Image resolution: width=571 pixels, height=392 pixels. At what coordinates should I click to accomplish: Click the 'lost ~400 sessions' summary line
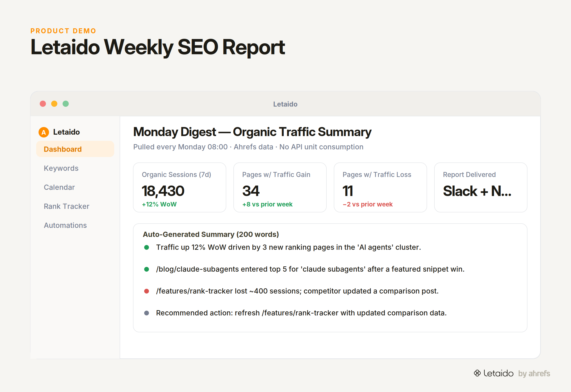pyautogui.click(x=297, y=291)
